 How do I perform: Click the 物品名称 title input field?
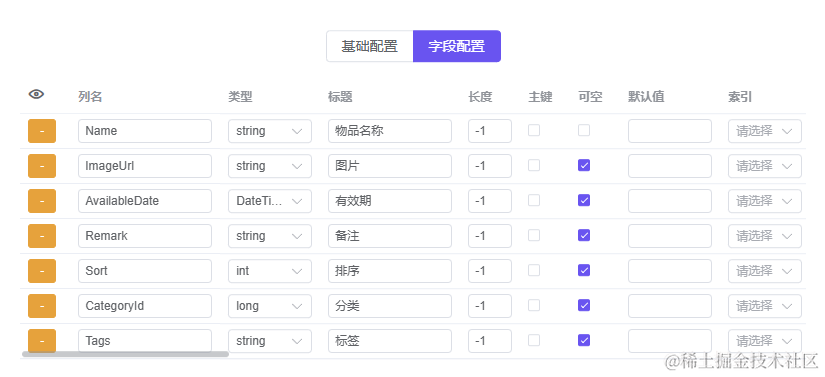(x=389, y=131)
